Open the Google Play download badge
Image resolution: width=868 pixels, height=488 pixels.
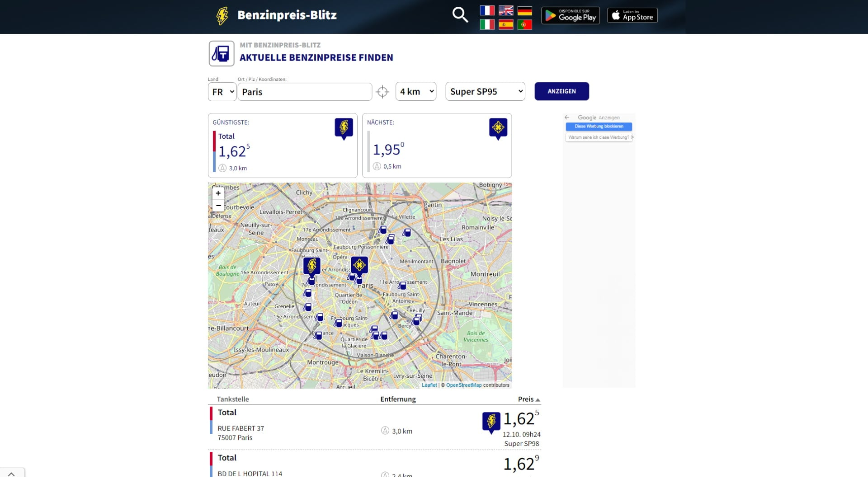point(570,16)
